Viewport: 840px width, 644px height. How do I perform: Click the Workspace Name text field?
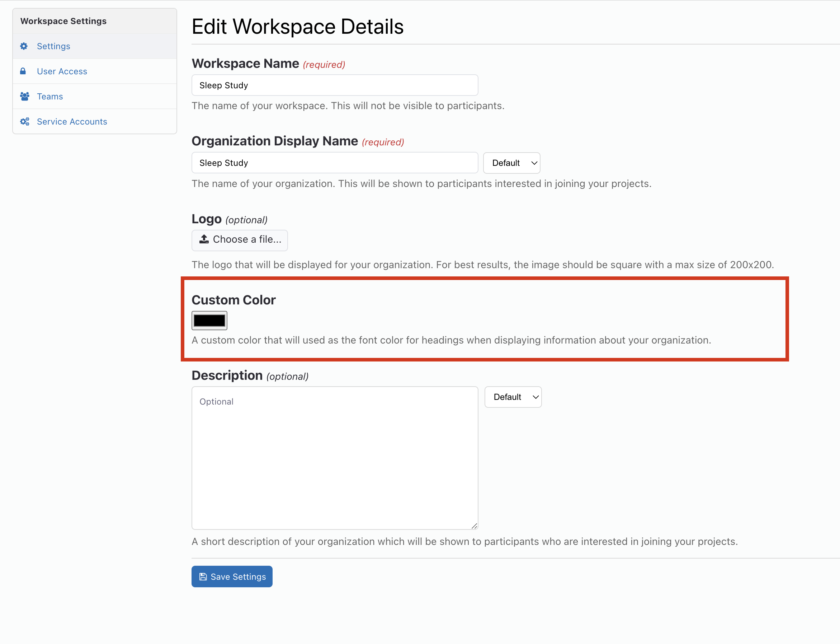pos(334,85)
